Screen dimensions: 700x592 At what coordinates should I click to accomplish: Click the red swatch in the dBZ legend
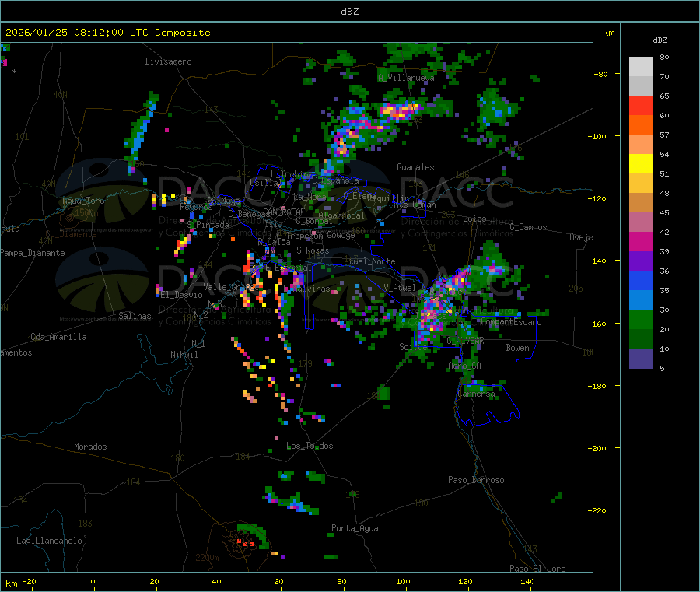point(641,105)
